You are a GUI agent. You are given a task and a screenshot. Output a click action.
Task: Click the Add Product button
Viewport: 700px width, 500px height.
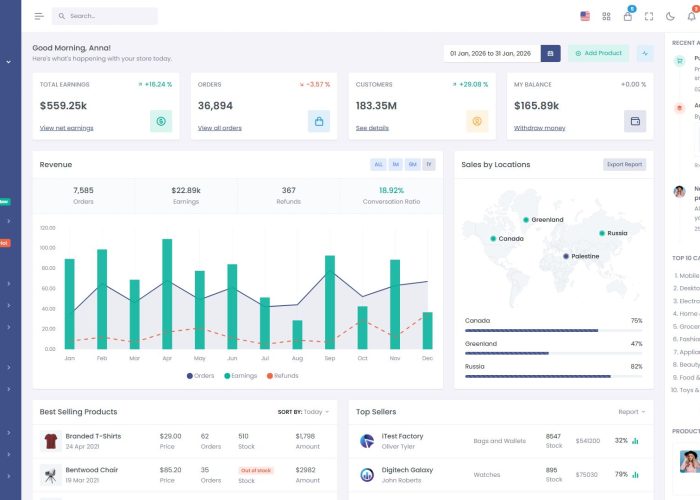598,53
